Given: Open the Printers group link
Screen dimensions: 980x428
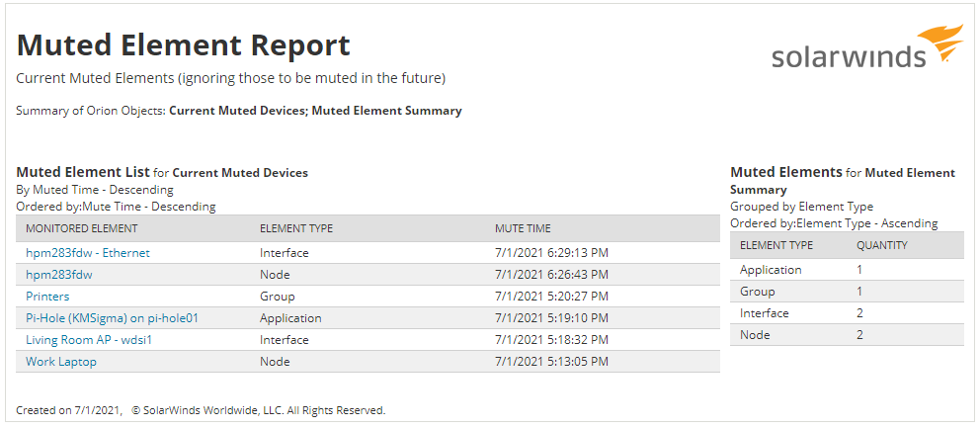Looking at the screenshot, I should pos(47,297).
